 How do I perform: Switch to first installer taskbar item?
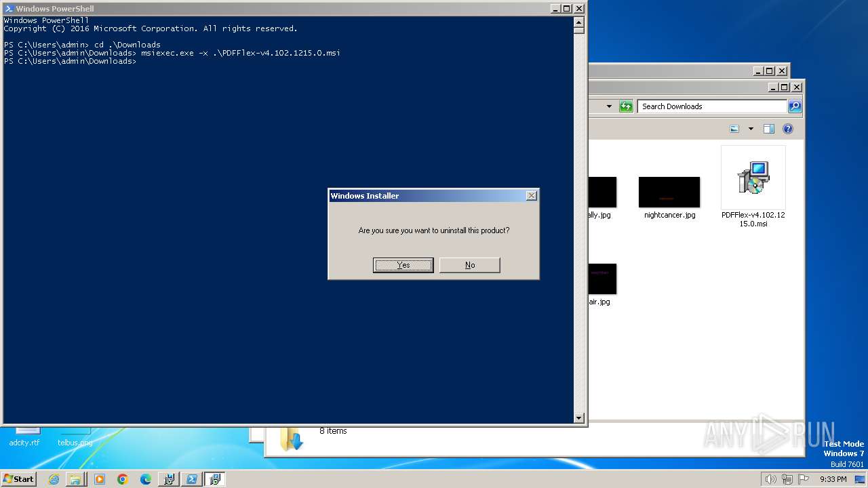pos(169,479)
